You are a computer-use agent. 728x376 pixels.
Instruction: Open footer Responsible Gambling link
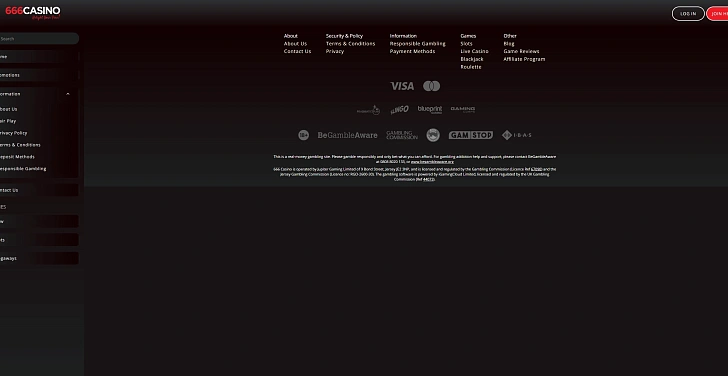pos(417,44)
